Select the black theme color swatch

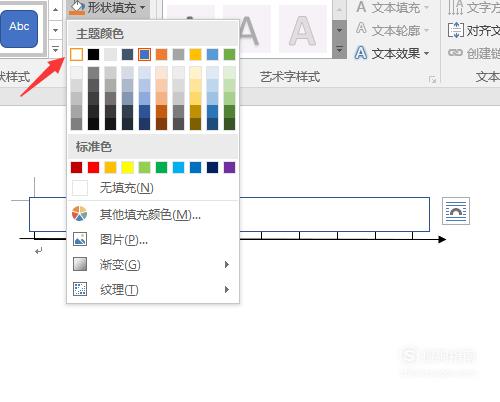point(94,54)
